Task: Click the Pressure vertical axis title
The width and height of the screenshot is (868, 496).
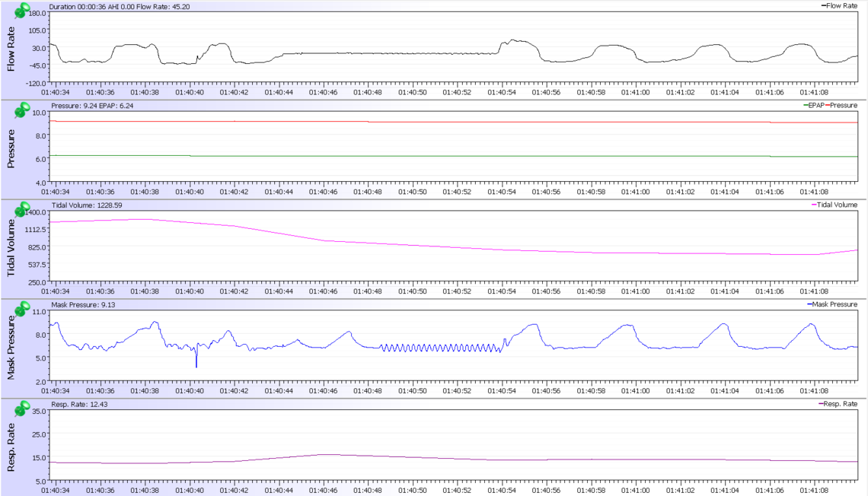Action: click(x=11, y=149)
